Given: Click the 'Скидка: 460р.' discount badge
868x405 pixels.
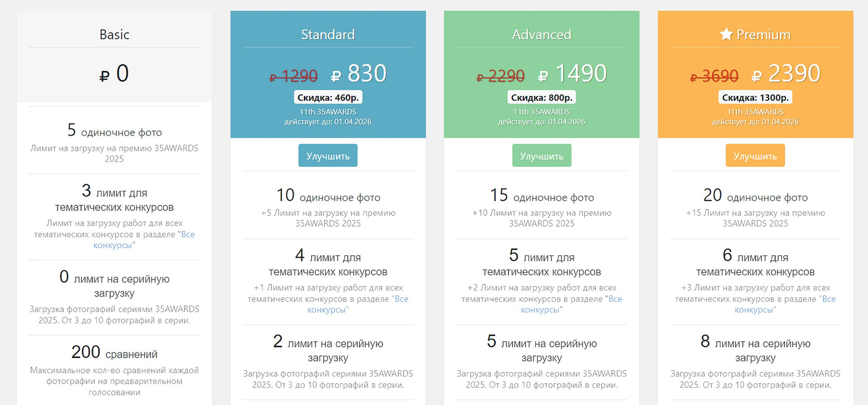Looking at the screenshot, I should (x=328, y=97).
